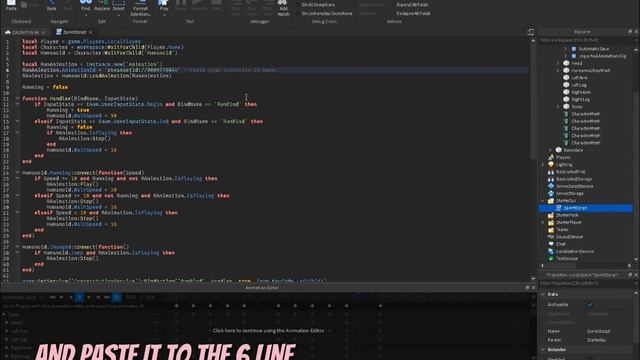
Task: Click the Replace icon in Edit group
Action: tap(102, 5)
